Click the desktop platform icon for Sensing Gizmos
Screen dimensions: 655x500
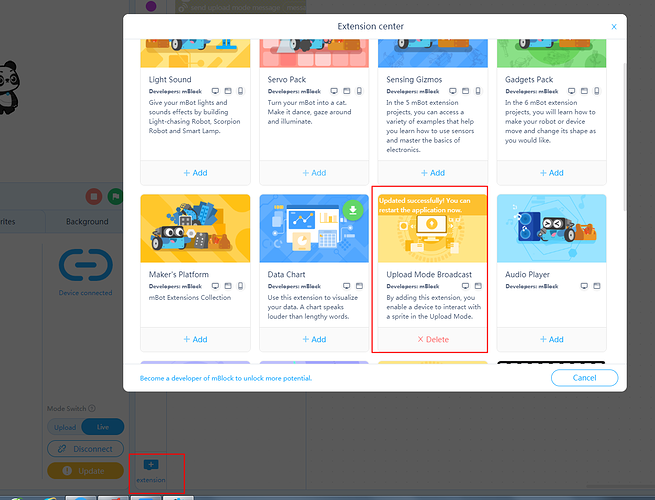click(x=453, y=91)
